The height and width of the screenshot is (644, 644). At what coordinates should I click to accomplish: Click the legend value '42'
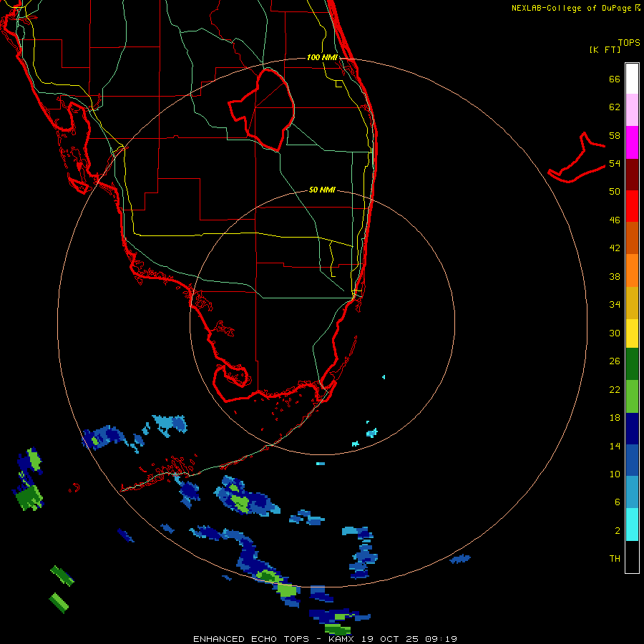click(x=615, y=248)
